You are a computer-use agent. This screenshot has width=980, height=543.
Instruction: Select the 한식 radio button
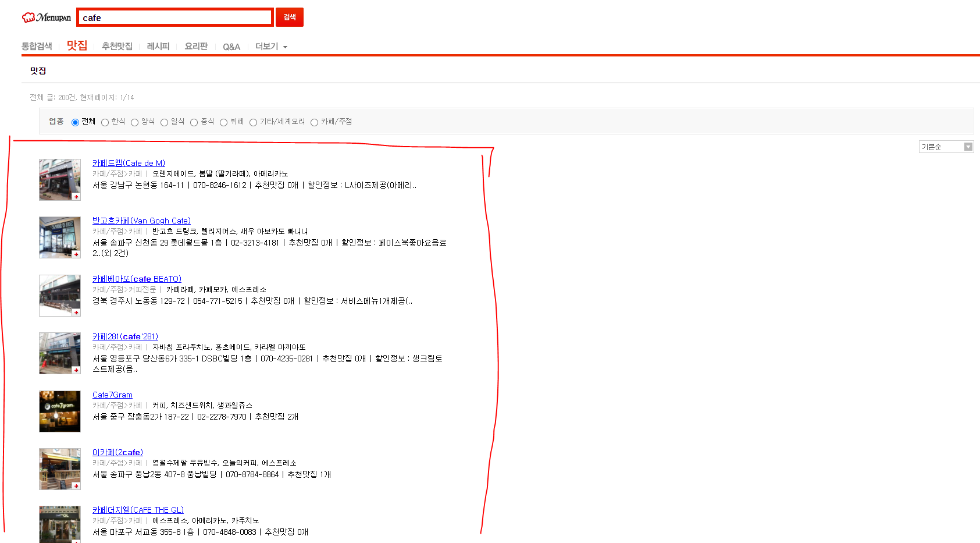(x=105, y=122)
